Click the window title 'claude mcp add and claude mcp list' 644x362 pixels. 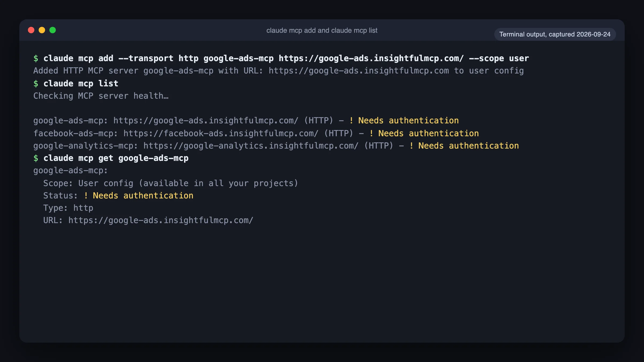tap(322, 30)
